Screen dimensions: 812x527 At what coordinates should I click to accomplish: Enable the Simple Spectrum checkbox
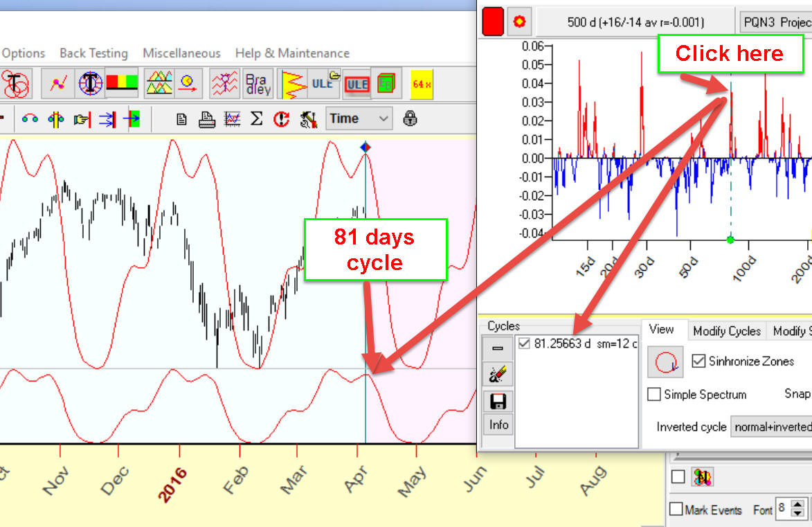[653, 395]
